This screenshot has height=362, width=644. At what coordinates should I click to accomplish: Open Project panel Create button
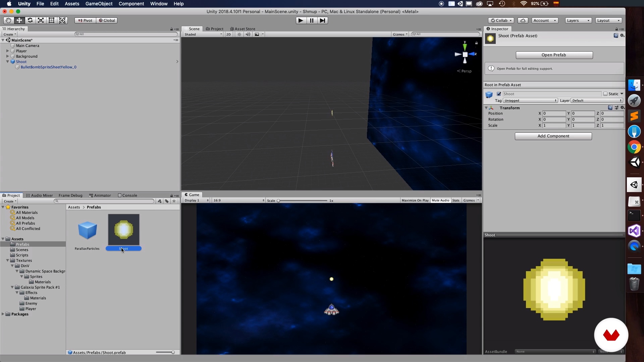pos(10,201)
